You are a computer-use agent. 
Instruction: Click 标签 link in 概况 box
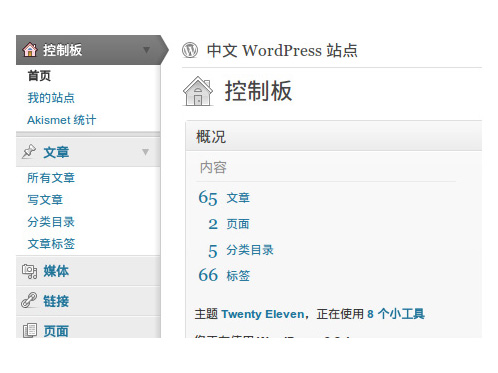pyautogui.click(x=238, y=276)
